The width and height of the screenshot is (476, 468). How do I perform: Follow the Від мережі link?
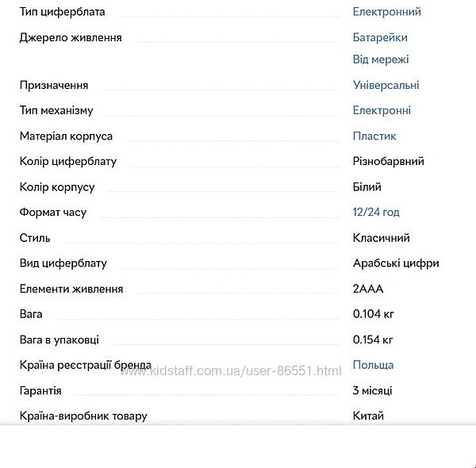coord(381,59)
